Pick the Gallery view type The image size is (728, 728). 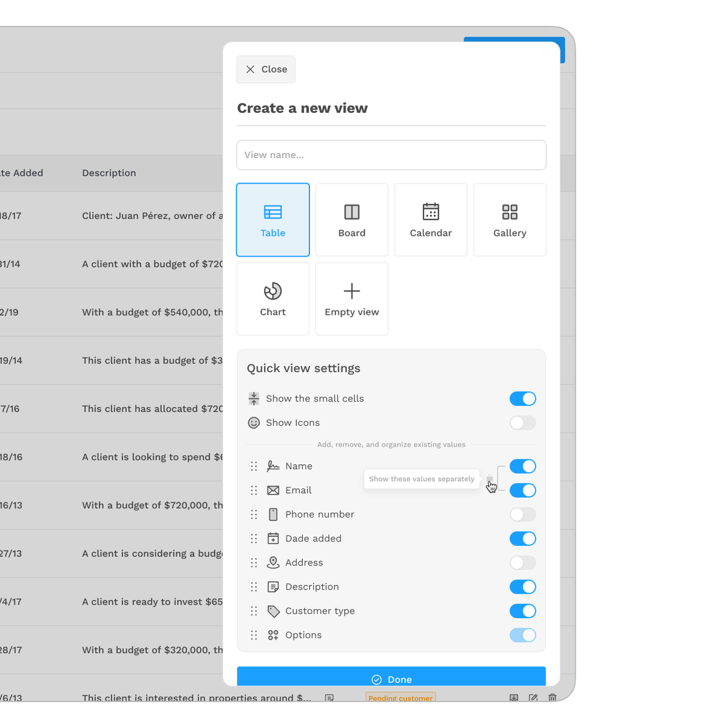click(510, 220)
